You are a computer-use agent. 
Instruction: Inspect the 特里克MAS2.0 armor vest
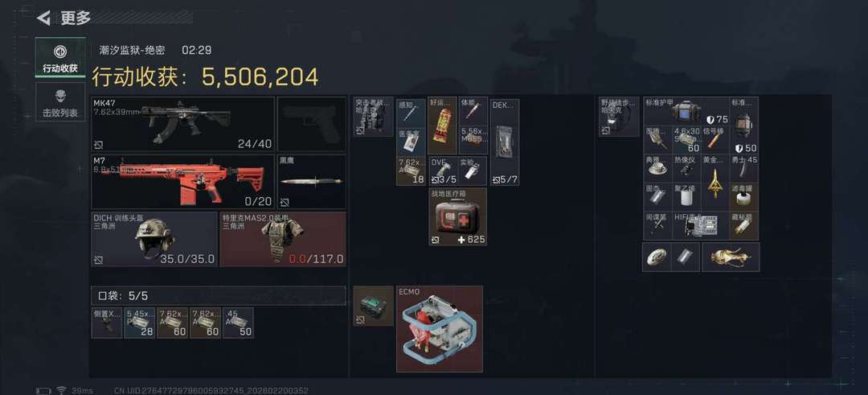283,239
